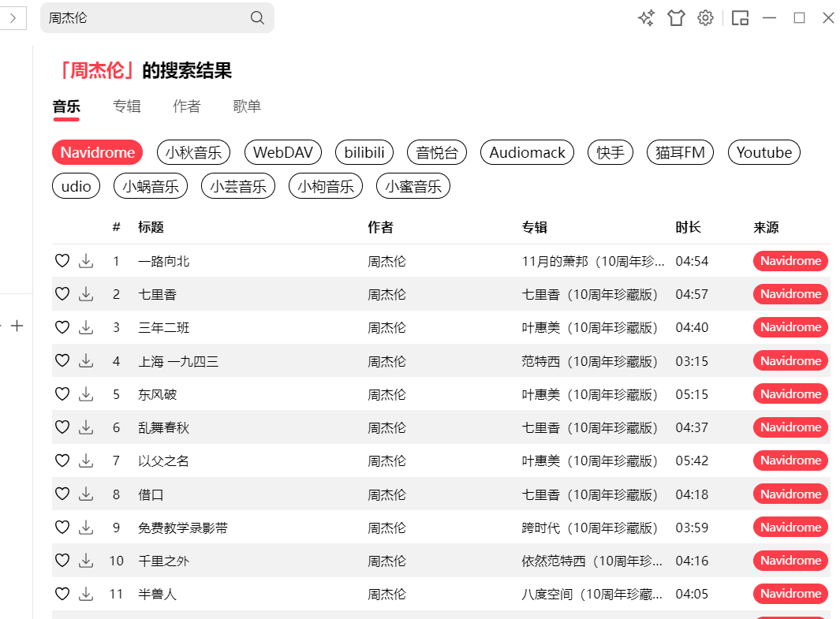This screenshot has height=619, width=840.
Task: Download the song 东风破
Action: 86,394
